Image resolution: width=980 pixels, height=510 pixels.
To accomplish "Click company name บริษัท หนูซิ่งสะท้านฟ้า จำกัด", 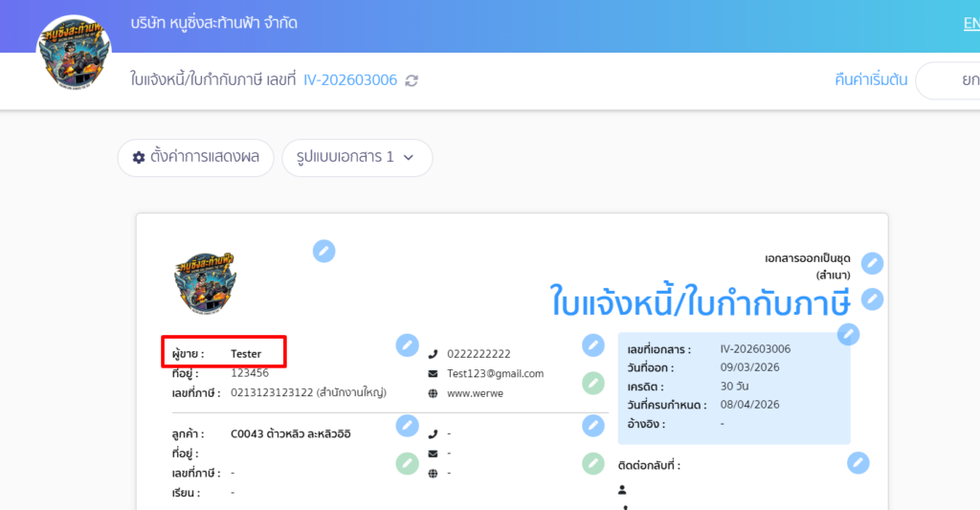I will click(x=213, y=23).
